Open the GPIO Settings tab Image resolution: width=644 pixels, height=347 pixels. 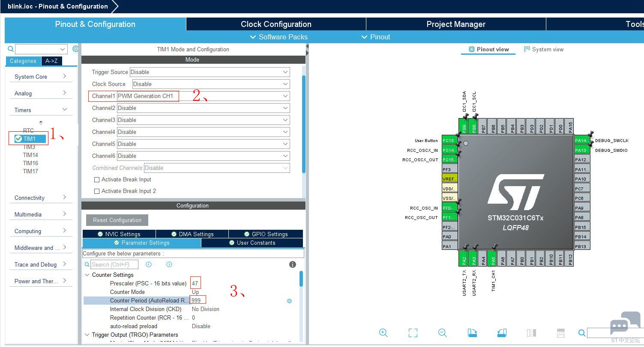[266, 234]
